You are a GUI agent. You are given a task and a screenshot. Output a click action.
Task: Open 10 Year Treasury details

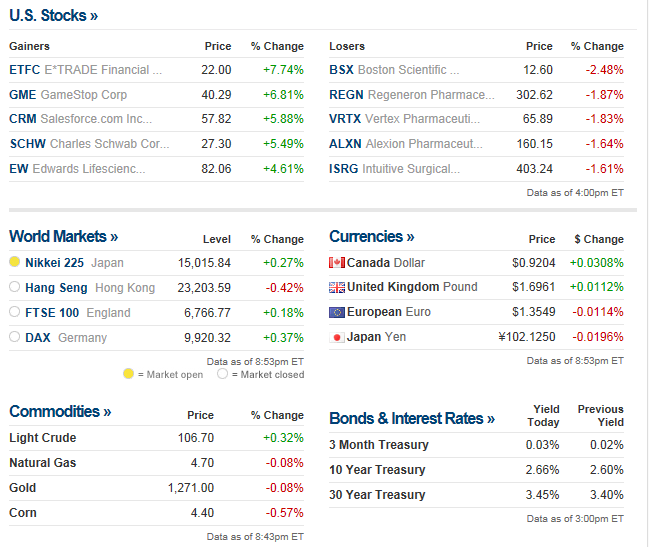click(x=377, y=470)
